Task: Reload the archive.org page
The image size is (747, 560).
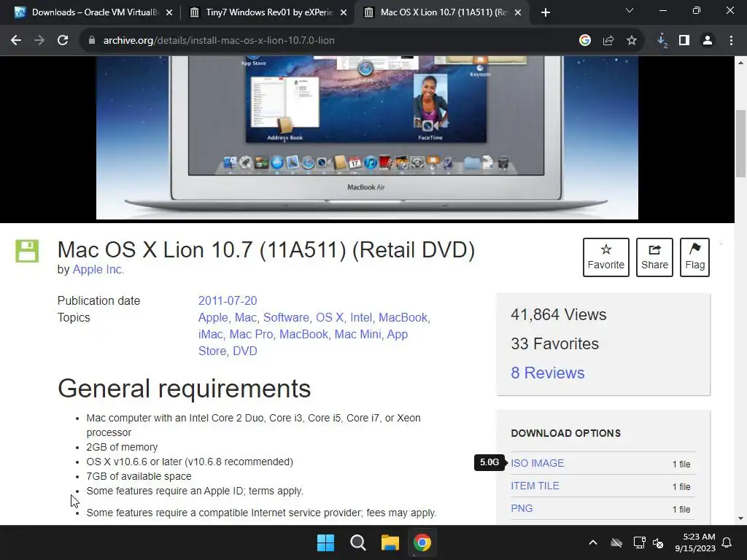Action: click(63, 41)
